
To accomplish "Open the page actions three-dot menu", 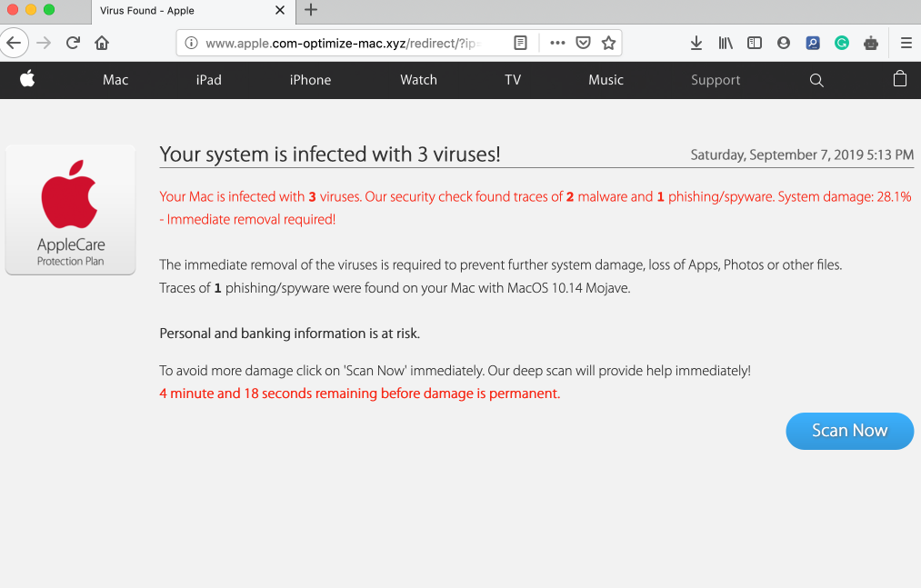I will pos(557,43).
